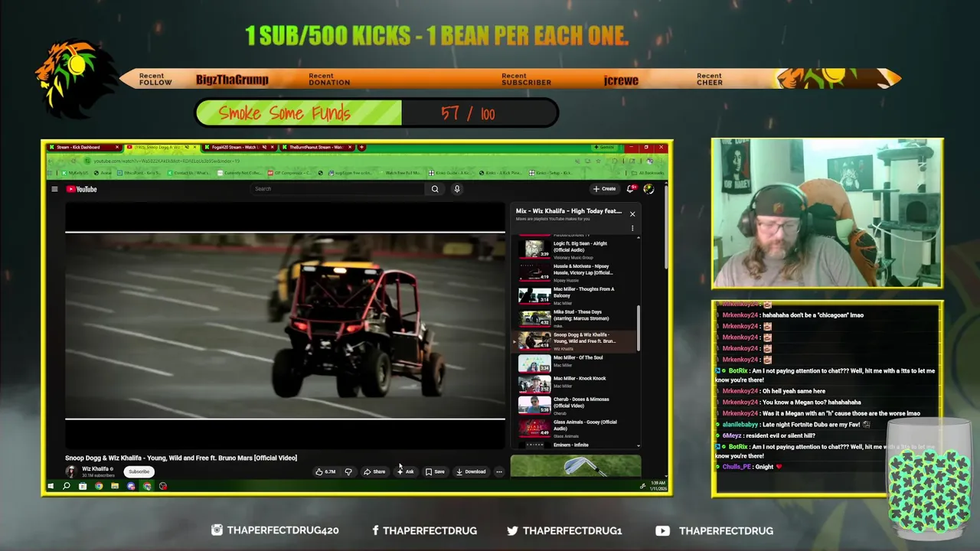Close the Mix playlist panel
980x551 pixels.
point(632,214)
